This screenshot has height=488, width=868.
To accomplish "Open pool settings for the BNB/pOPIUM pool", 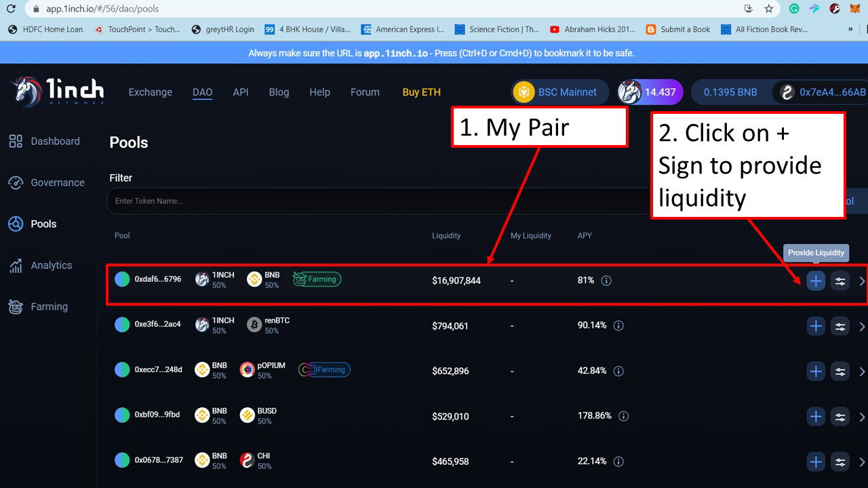I will click(x=840, y=371).
